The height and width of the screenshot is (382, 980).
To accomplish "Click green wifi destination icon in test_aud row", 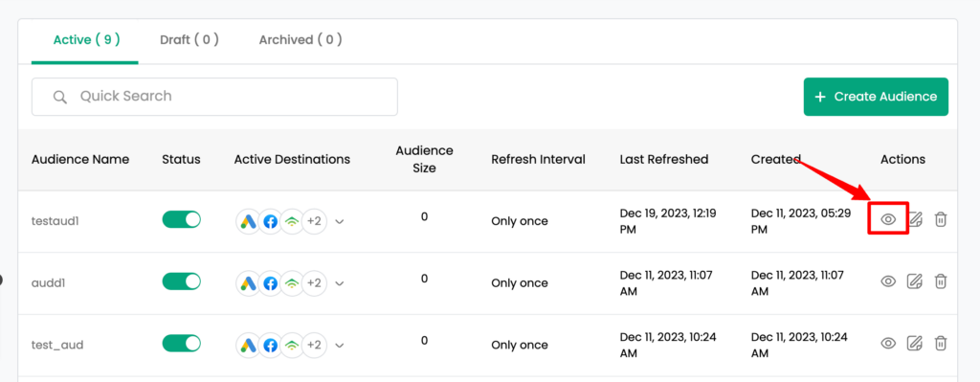I will coord(292,345).
